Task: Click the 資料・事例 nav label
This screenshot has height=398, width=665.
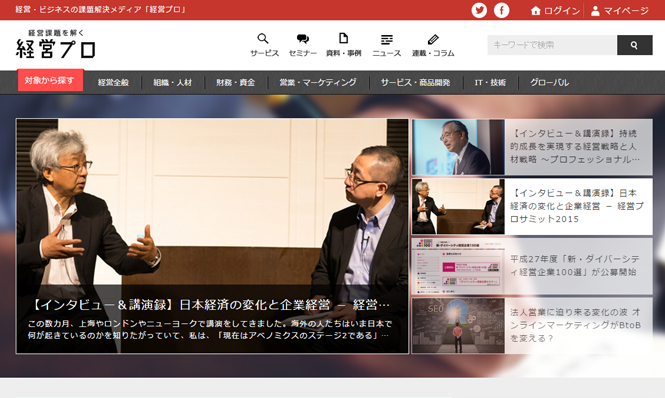Action: (344, 53)
